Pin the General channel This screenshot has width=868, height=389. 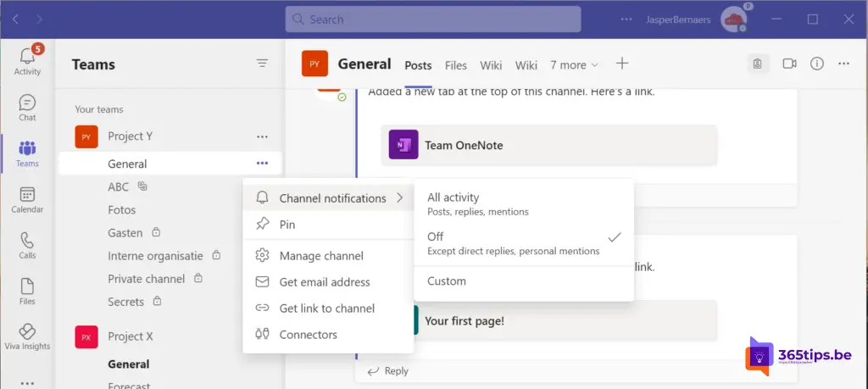coord(328,225)
